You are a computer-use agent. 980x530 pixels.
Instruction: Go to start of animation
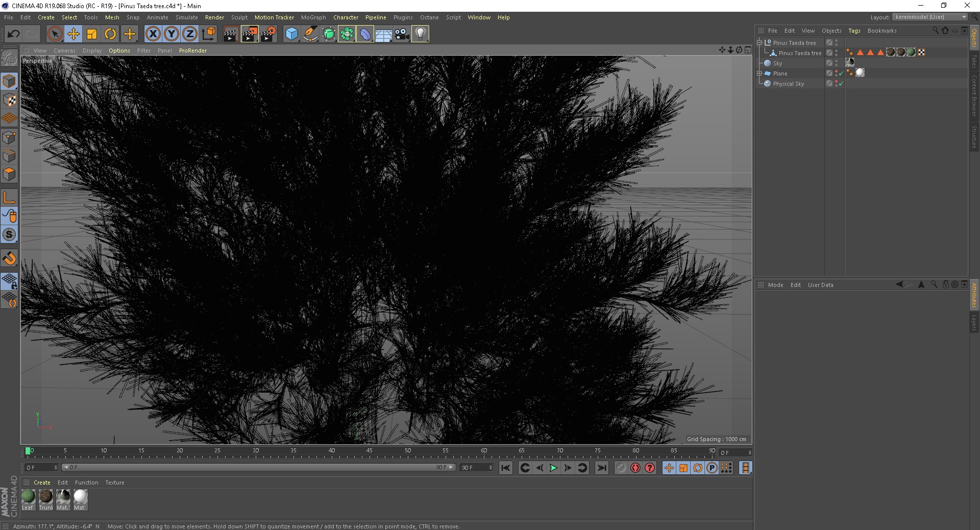coord(505,468)
